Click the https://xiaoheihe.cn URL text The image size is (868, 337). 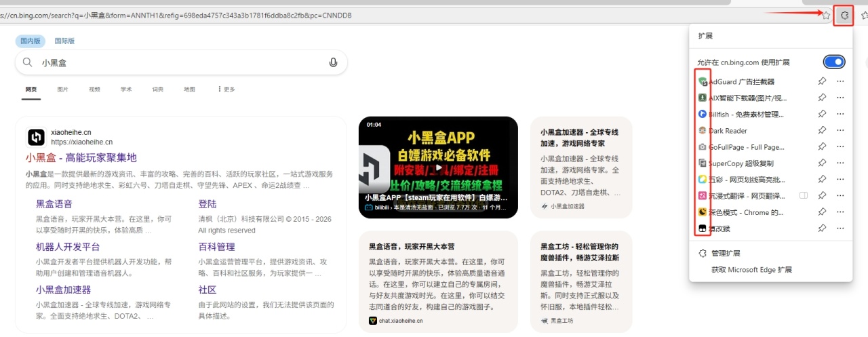coord(81,142)
